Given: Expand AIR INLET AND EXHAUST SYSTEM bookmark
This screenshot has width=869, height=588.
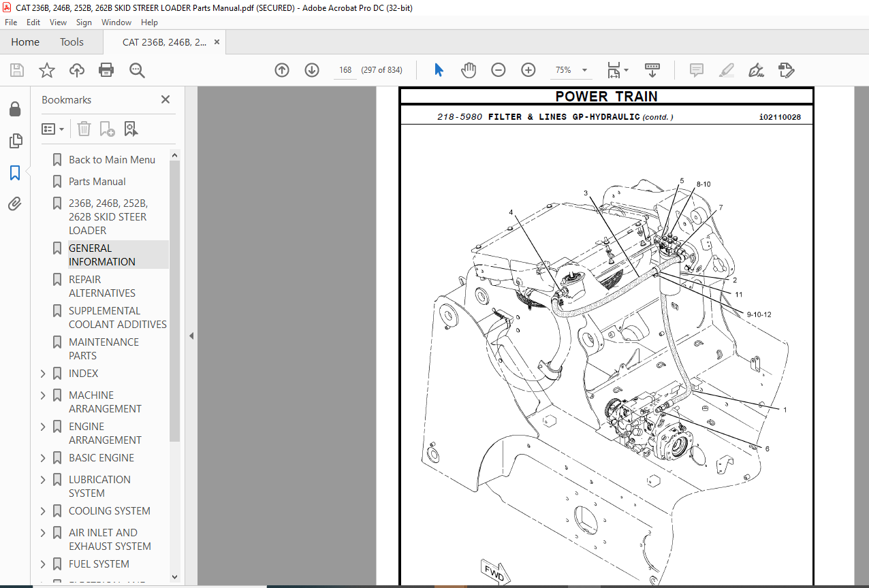Looking at the screenshot, I should coord(43,533).
